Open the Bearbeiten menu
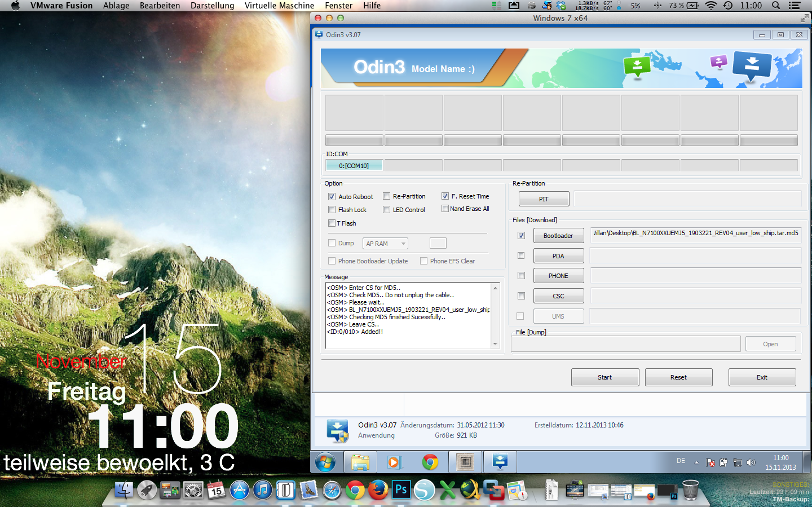This screenshot has height=507, width=812. [x=160, y=6]
